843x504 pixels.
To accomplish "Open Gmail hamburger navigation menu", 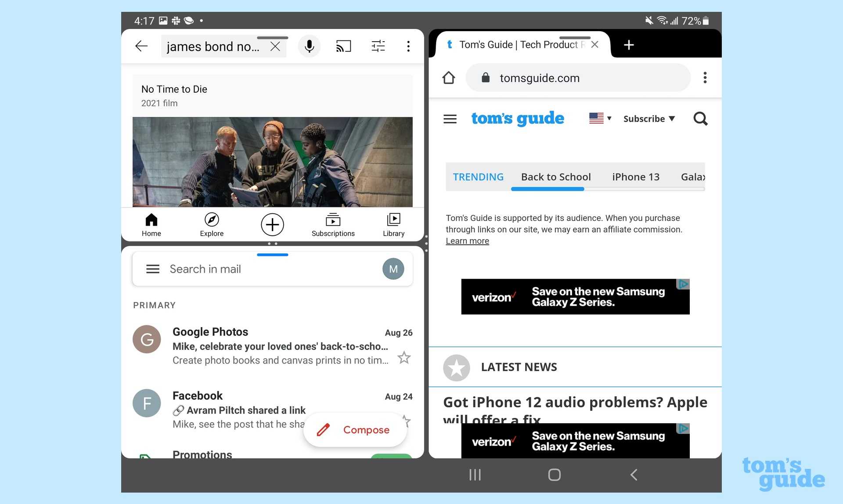I will [152, 269].
